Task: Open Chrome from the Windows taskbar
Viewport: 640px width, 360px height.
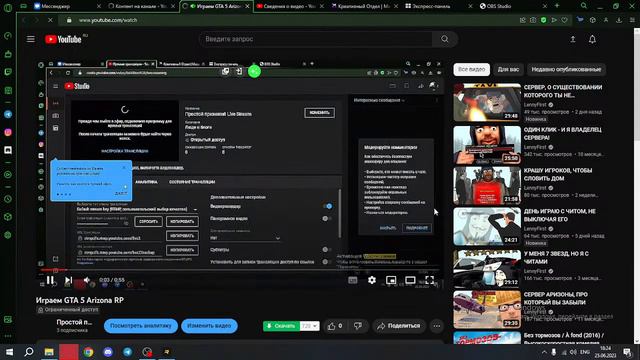Action: [88, 351]
